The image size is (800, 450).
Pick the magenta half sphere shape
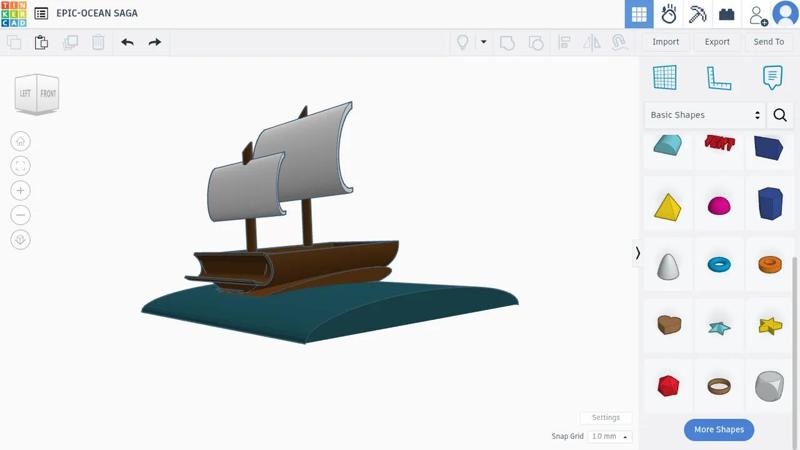click(x=719, y=206)
